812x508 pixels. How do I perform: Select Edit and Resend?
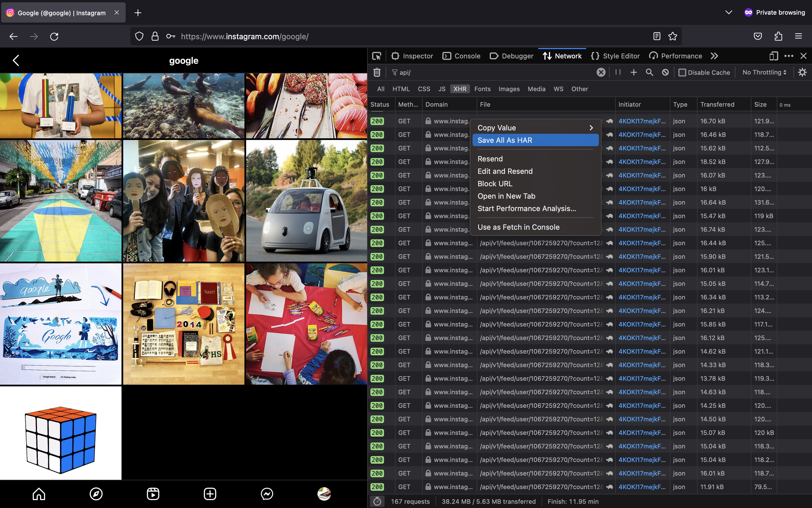click(535, 171)
